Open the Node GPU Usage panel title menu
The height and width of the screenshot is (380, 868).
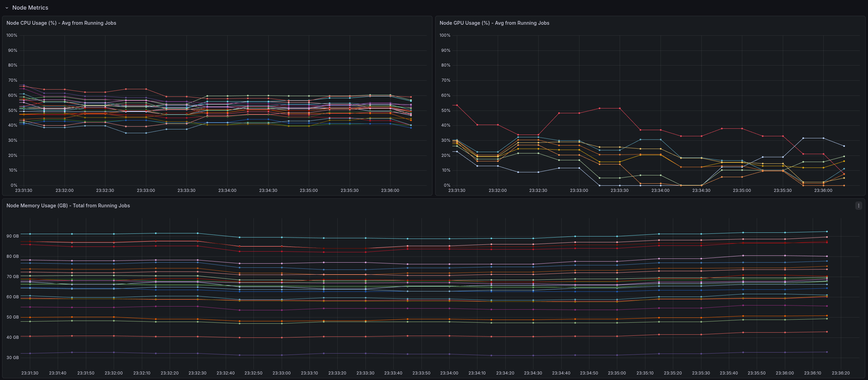point(494,23)
